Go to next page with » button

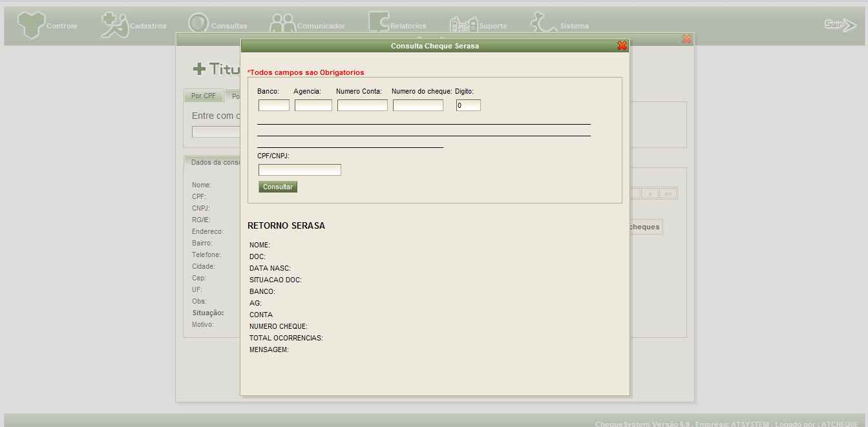(x=650, y=193)
